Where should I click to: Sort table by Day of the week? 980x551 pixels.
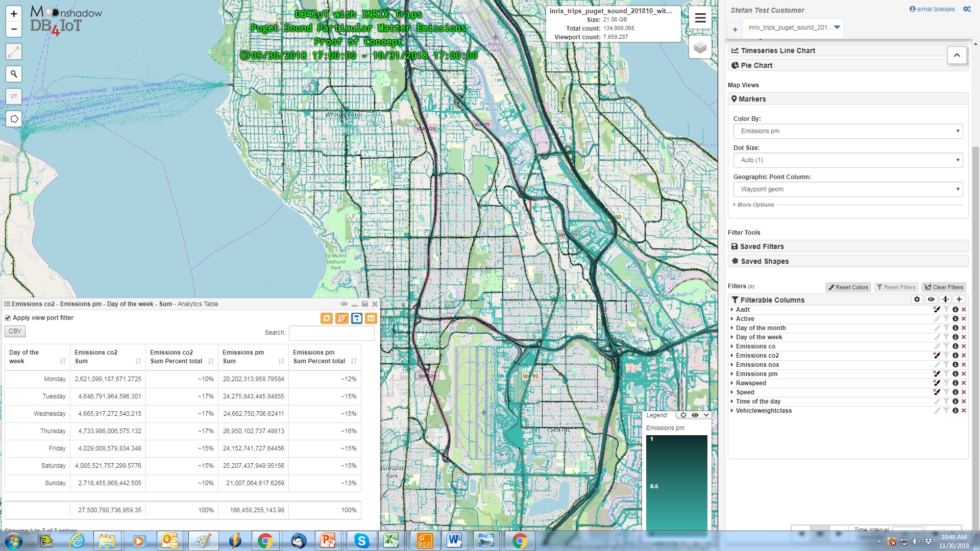pos(37,357)
